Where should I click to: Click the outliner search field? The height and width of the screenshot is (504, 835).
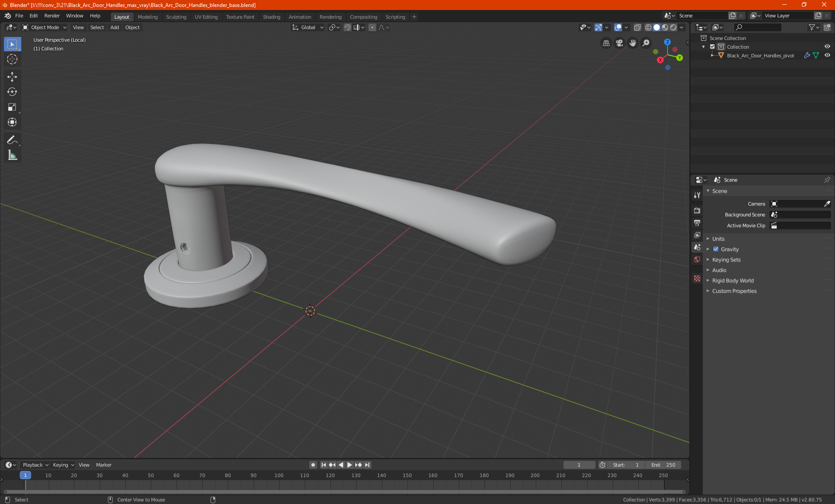pos(757,27)
